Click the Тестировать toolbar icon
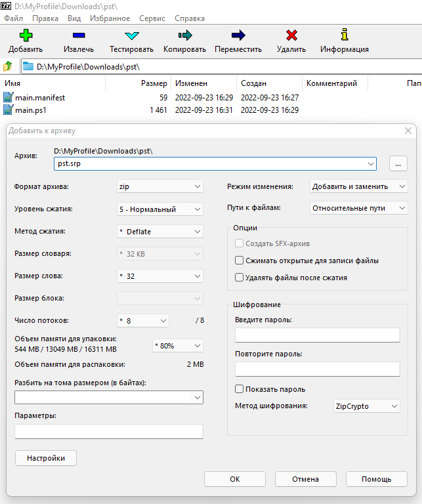The width and height of the screenshot is (422, 504). [x=131, y=35]
